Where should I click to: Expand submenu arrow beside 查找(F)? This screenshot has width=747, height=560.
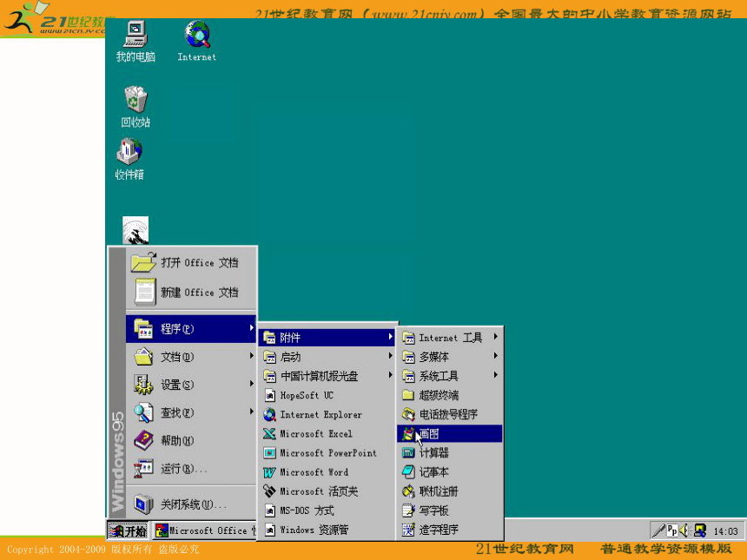(251, 412)
